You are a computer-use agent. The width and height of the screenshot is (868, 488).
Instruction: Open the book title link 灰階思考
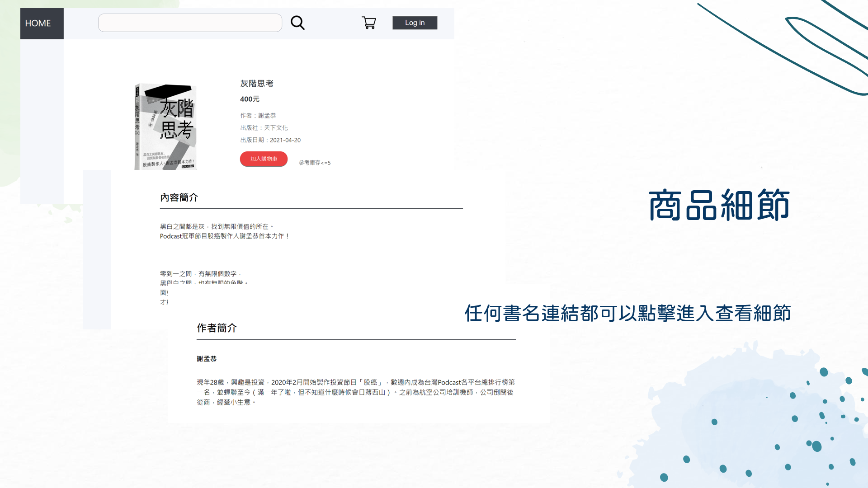pyautogui.click(x=257, y=84)
